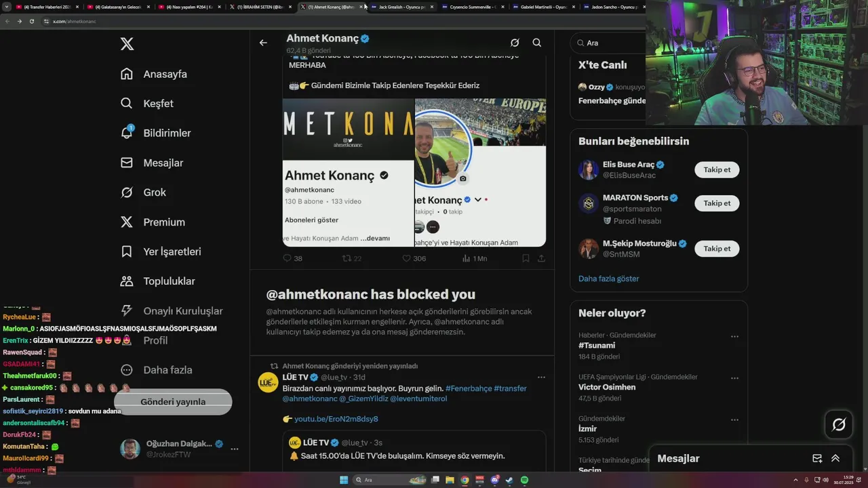Switch to the Jadon Sancho browser tab
The width and height of the screenshot is (868, 488).
point(614,7)
